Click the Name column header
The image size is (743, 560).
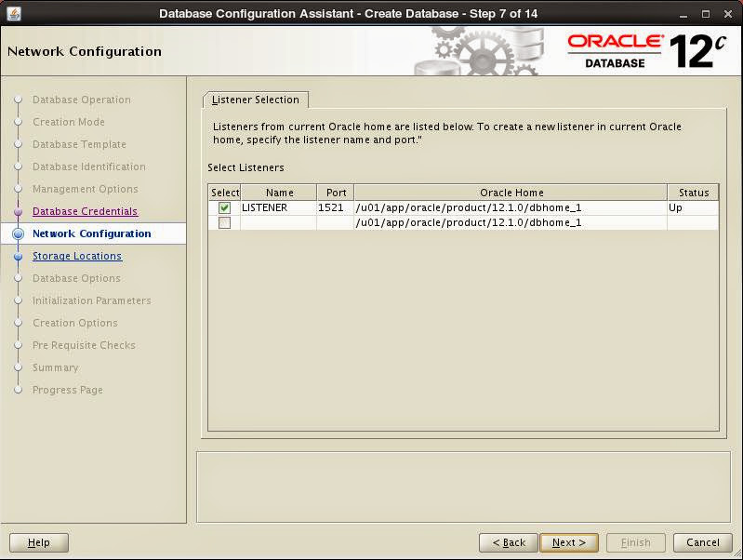279,193
